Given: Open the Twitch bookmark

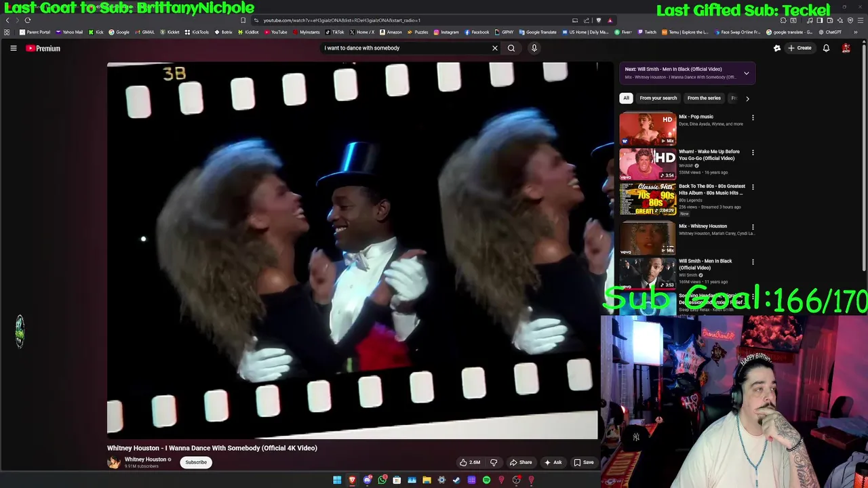Looking at the screenshot, I should [646, 32].
